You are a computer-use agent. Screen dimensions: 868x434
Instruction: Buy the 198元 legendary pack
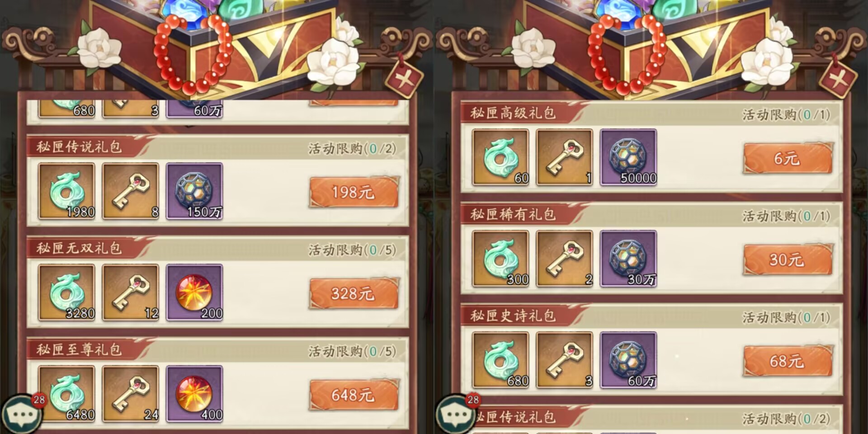coord(354,192)
